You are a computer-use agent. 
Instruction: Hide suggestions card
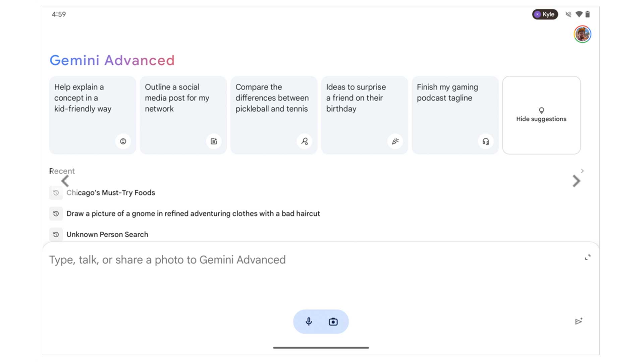[541, 115]
